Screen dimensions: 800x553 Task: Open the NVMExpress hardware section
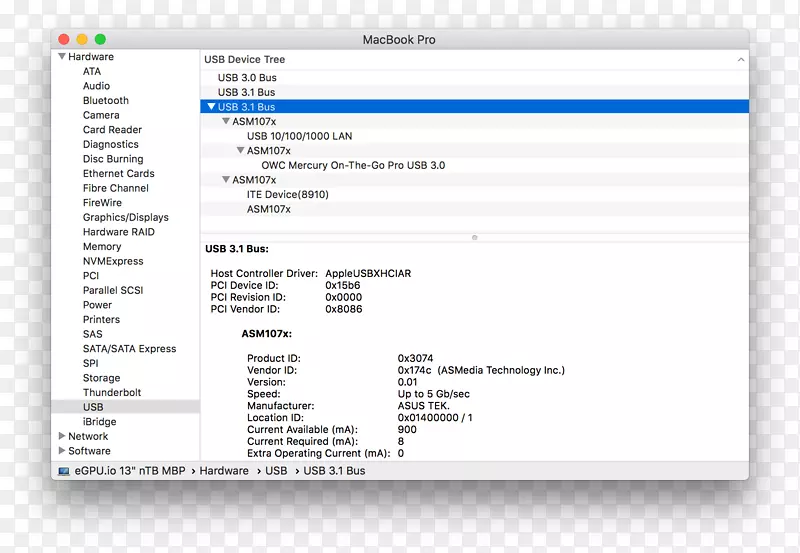coord(113,261)
